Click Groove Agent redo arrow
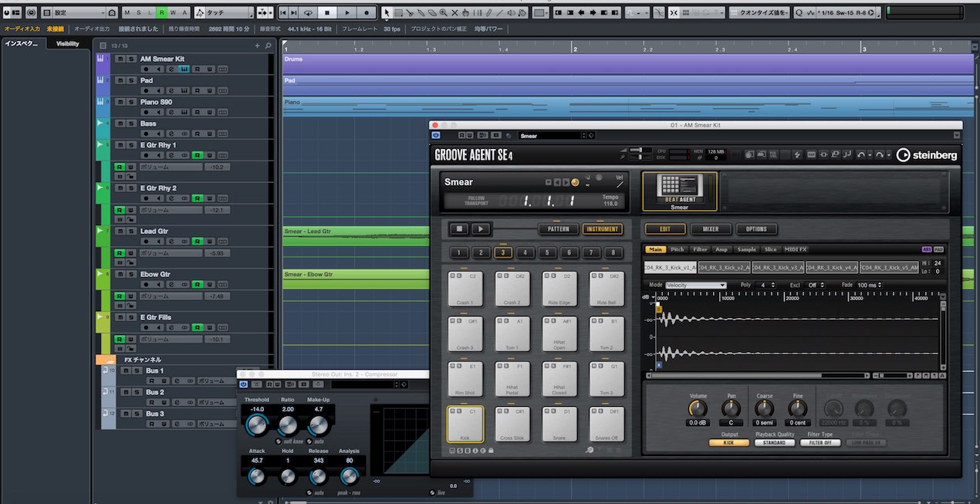Viewport: 980px width, 504px height. tap(880, 154)
